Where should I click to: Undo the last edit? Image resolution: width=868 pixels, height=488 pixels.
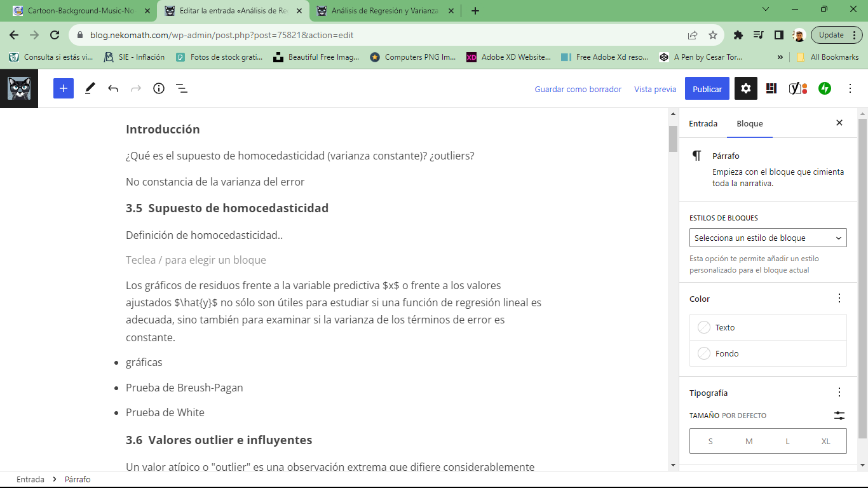113,89
